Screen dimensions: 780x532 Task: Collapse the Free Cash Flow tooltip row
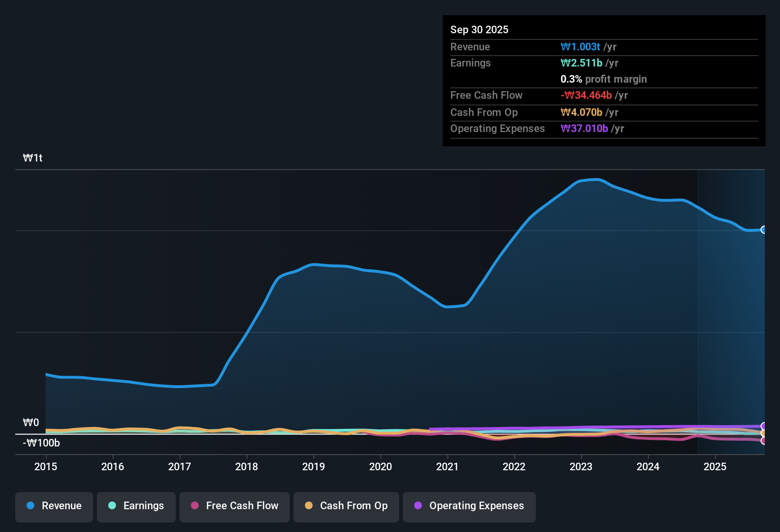click(486, 95)
